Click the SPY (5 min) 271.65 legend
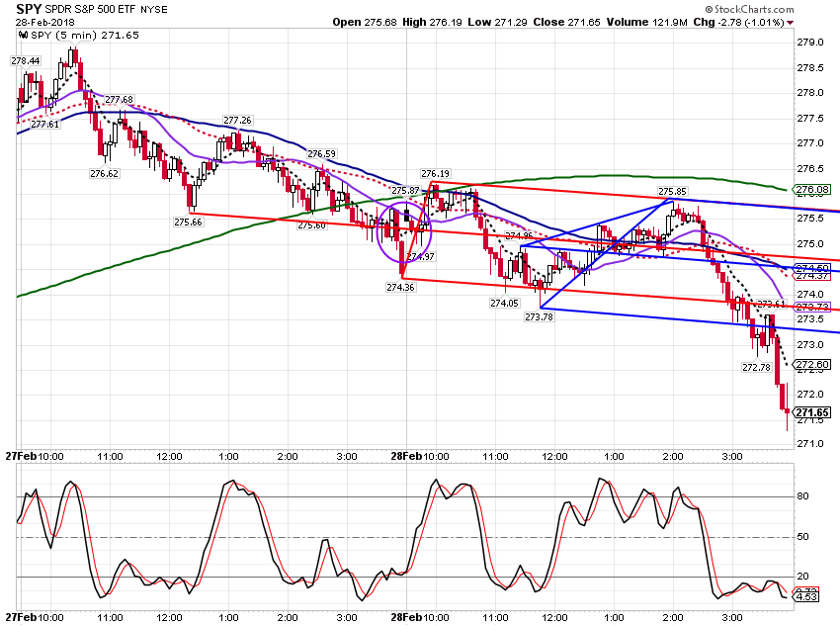 (85, 36)
